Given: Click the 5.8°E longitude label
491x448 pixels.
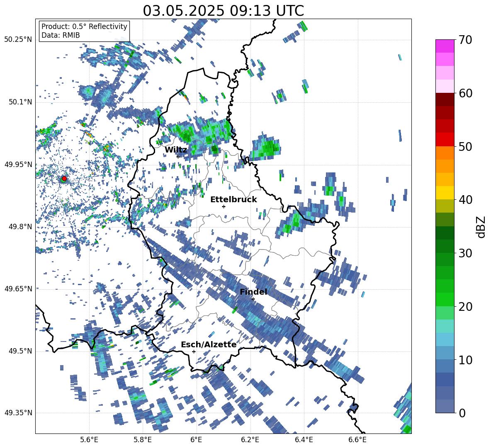Looking at the screenshot, I should point(143,440).
